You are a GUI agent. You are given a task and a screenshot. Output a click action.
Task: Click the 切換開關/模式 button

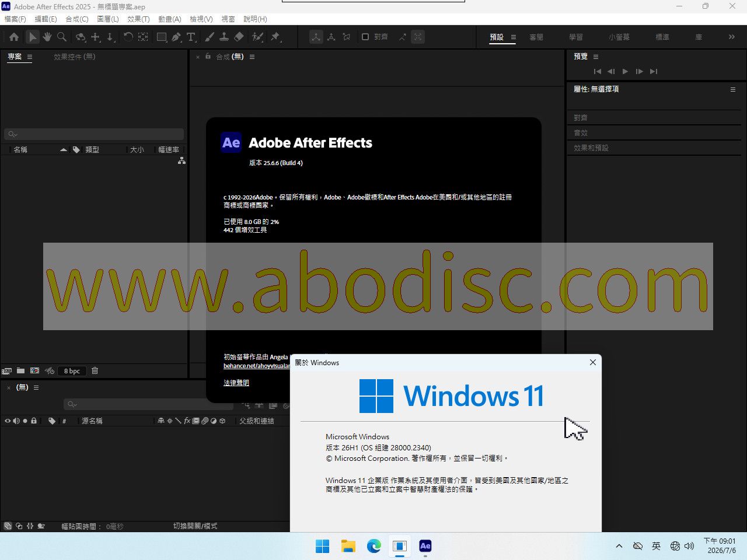[x=195, y=526]
